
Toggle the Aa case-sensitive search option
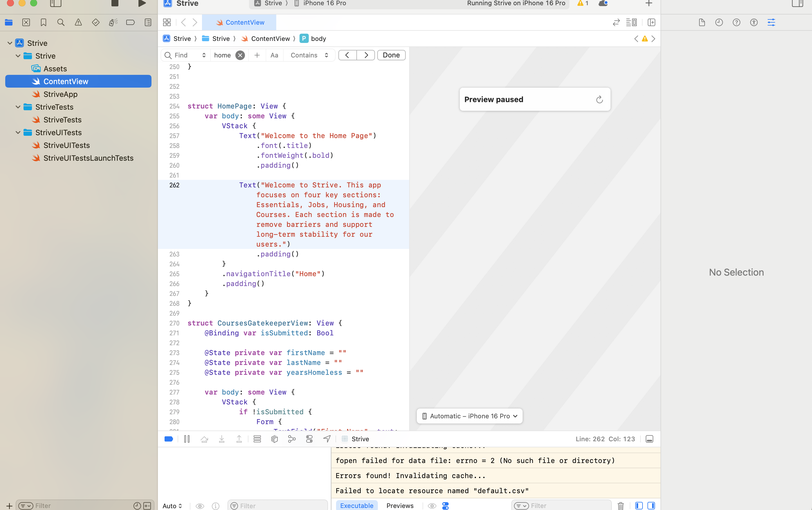click(274, 55)
